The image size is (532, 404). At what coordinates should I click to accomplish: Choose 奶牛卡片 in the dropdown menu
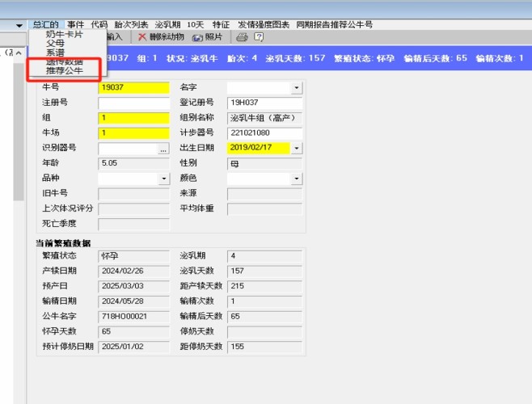click(64, 35)
